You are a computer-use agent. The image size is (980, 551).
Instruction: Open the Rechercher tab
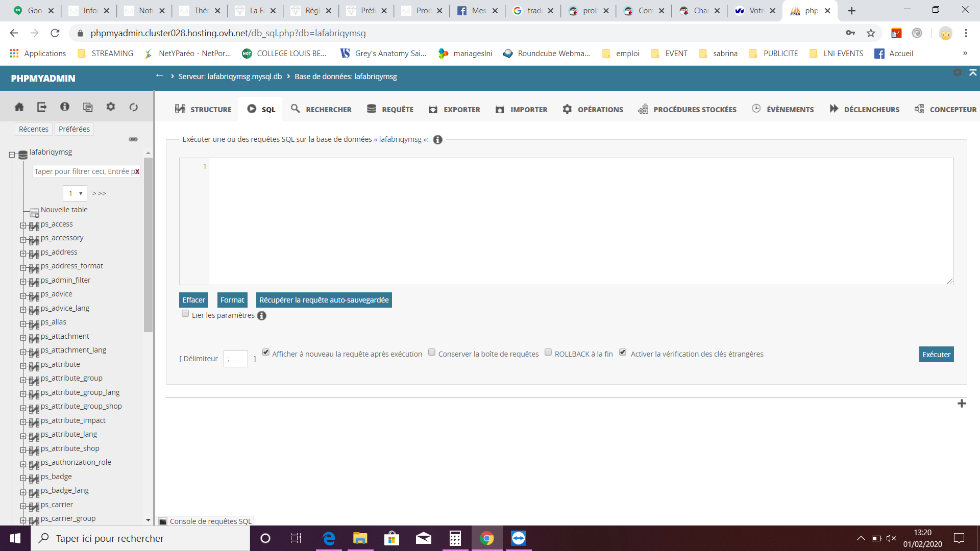pyautogui.click(x=321, y=109)
